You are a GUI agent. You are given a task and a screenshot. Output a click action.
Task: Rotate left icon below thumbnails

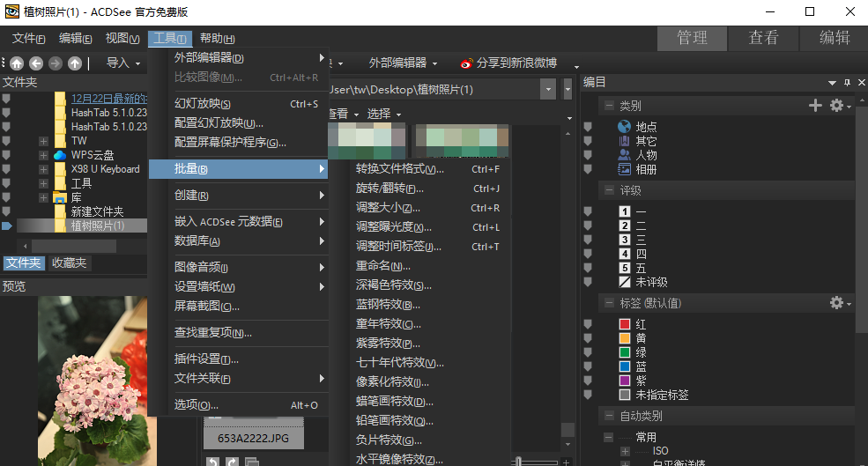(212, 462)
